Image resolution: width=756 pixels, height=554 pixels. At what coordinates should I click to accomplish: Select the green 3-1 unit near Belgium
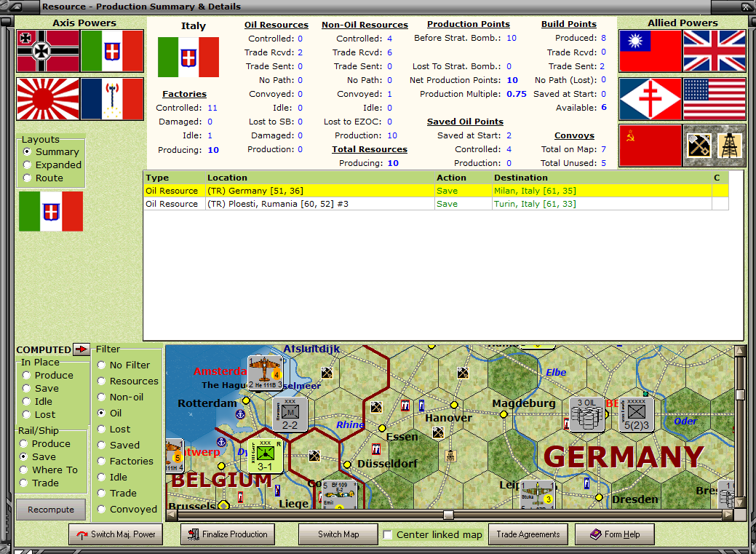[x=265, y=455]
